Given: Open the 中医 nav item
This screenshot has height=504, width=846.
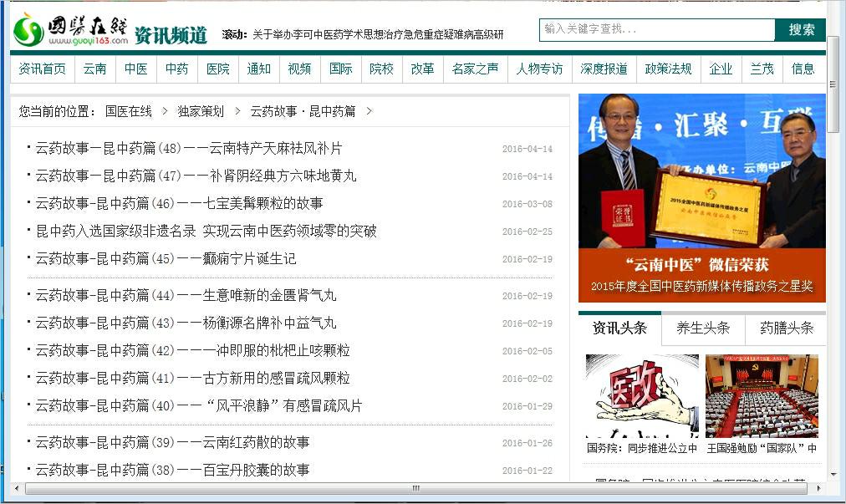Looking at the screenshot, I should point(136,69).
